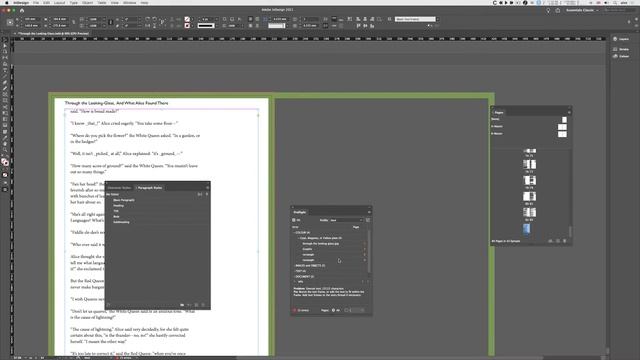Select the Page tool in toolbox
The image size is (640, 360).
5,51
